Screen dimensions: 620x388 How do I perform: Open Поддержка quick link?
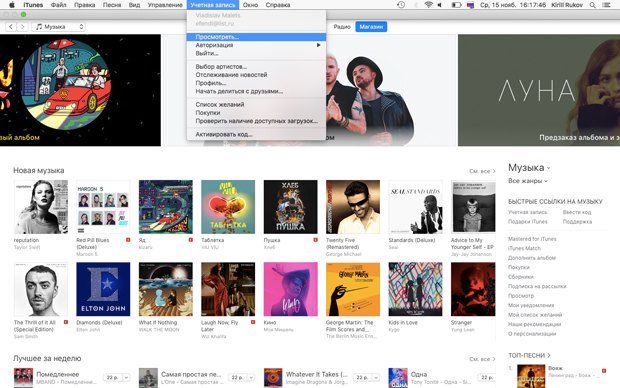click(577, 222)
